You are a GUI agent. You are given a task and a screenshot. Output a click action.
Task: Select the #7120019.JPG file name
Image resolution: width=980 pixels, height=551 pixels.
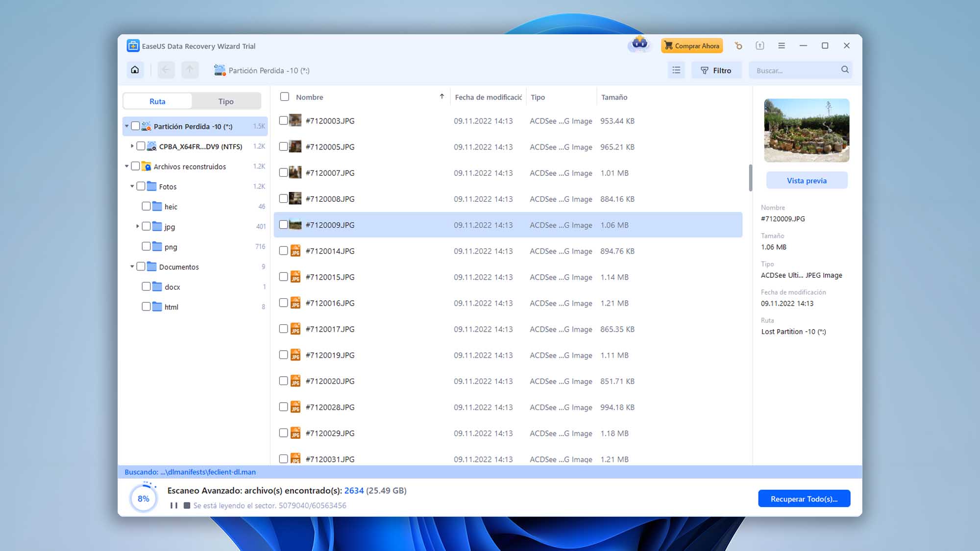330,355
